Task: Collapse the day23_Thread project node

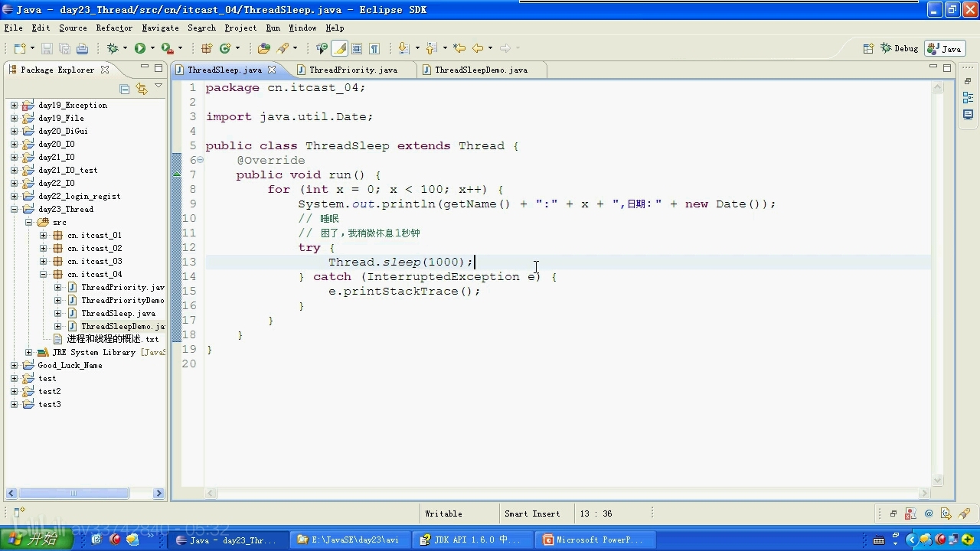Action: point(14,209)
